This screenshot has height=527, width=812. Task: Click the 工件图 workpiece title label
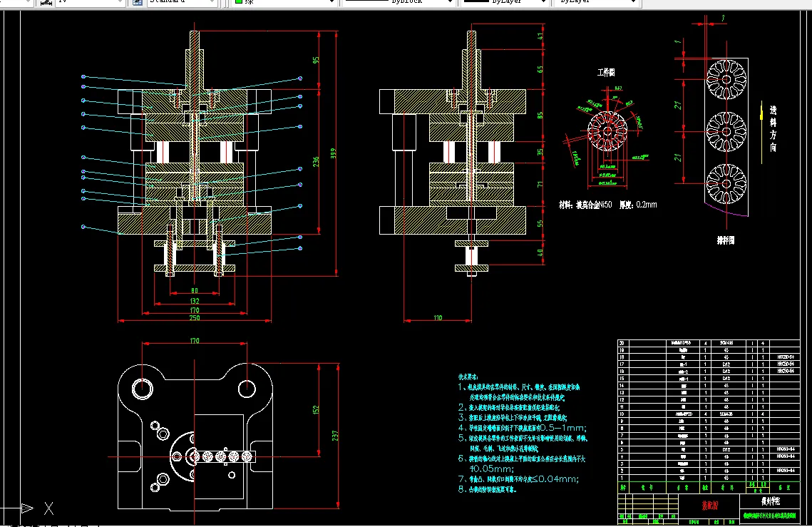coord(606,73)
